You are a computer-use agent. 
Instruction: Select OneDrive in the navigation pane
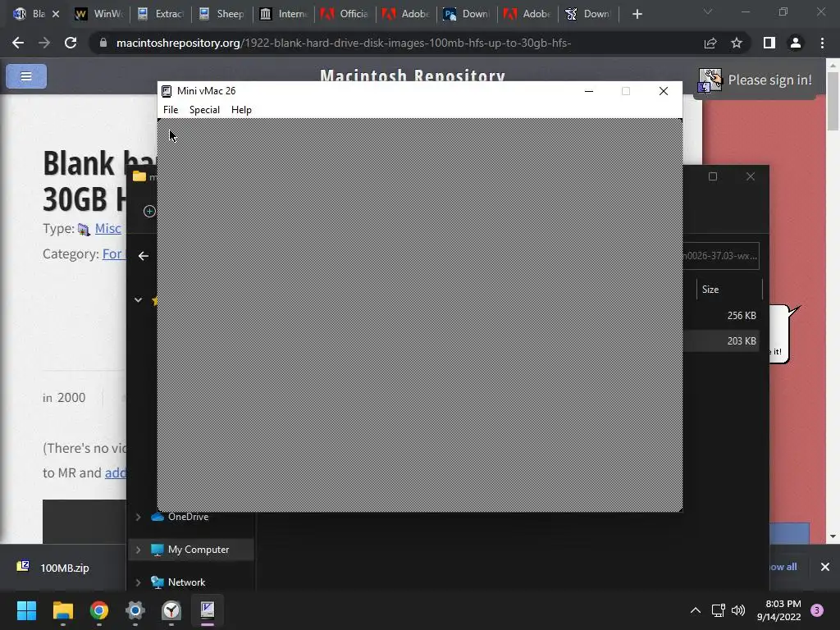pyautogui.click(x=188, y=517)
